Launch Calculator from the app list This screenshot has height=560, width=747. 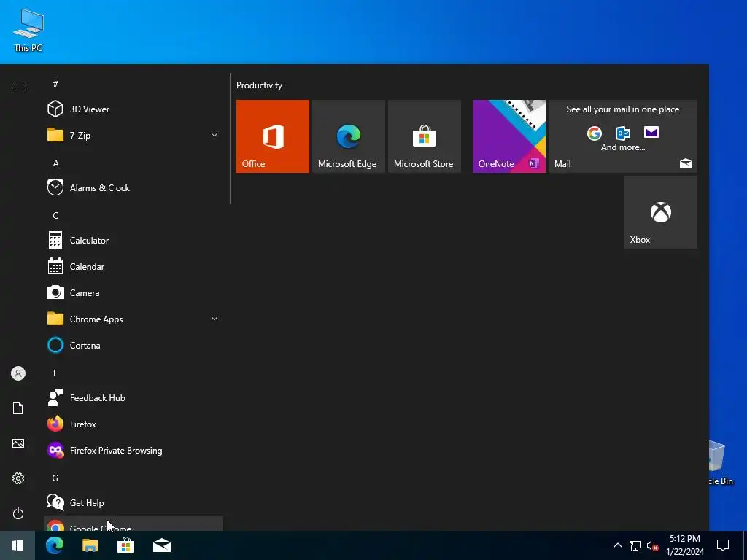click(x=133, y=240)
